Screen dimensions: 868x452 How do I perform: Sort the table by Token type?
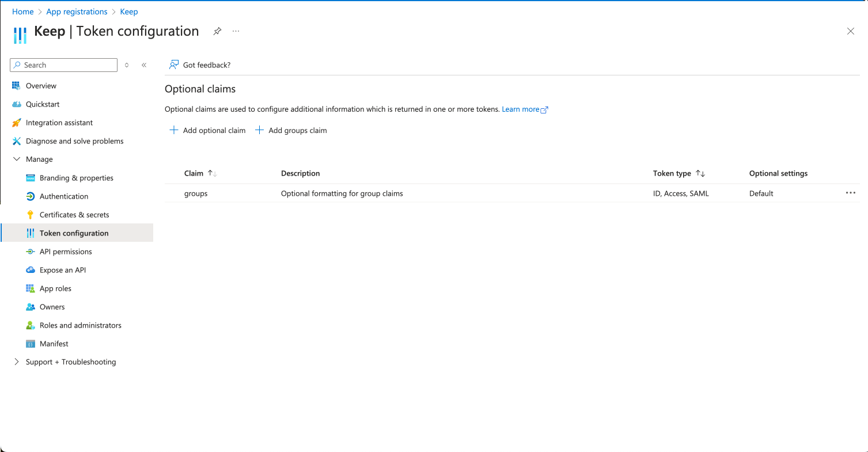point(700,173)
